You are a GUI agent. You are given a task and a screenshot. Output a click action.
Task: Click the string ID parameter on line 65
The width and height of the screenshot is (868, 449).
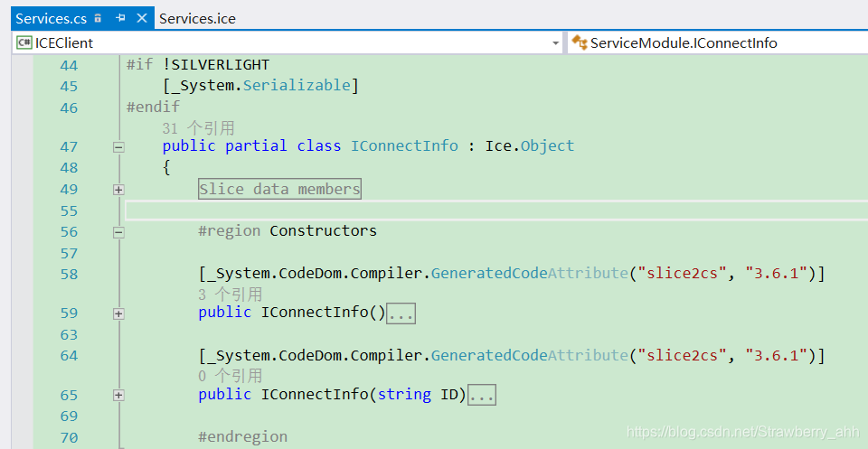(x=418, y=394)
